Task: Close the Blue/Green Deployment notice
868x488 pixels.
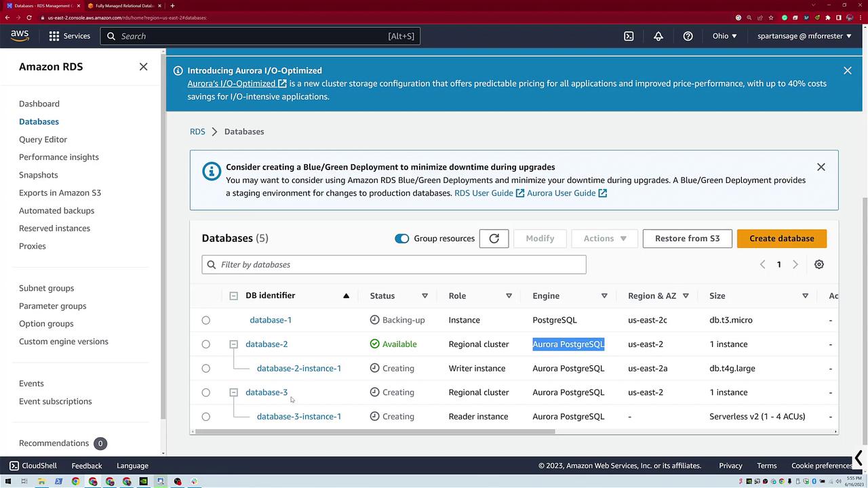Action: click(821, 167)
